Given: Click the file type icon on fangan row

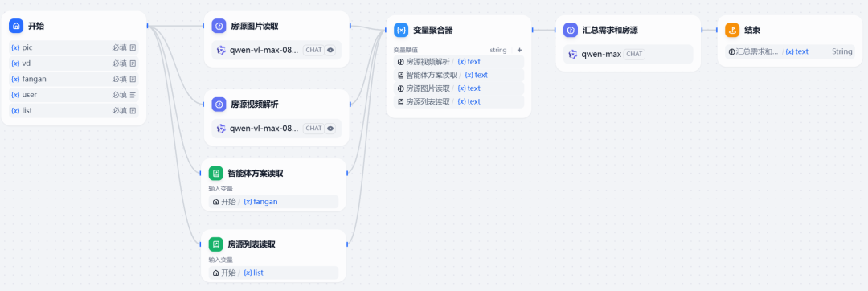Looking at the screenshot, I should pos(133,79).
